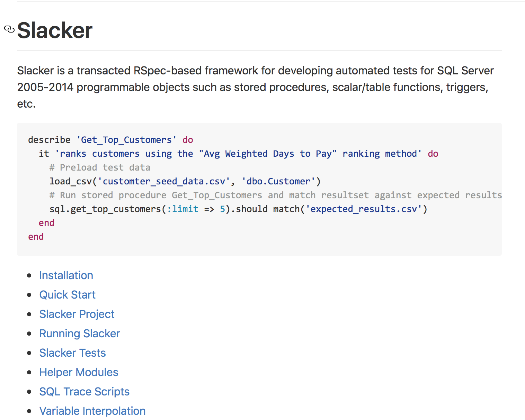The height and width of the screenshot is (420, 525).
Task: Open the SQL Trace Scripts link
Action: (84, 392)
